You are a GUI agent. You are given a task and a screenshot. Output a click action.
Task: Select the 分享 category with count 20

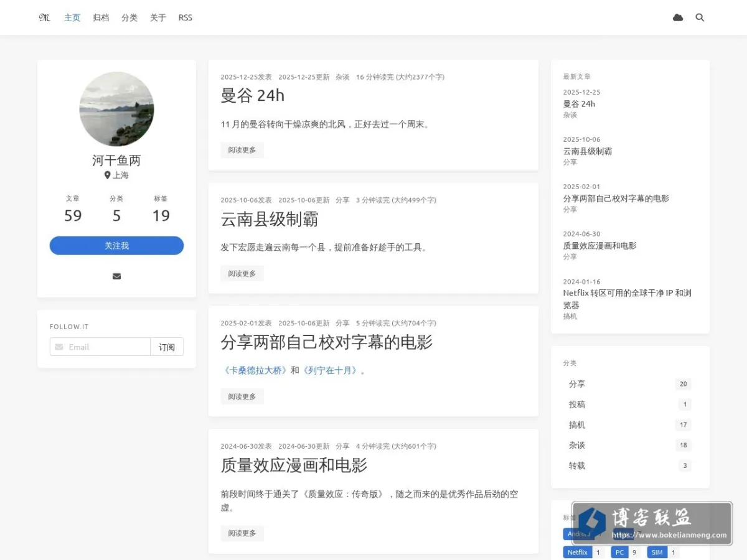[630, 384]
